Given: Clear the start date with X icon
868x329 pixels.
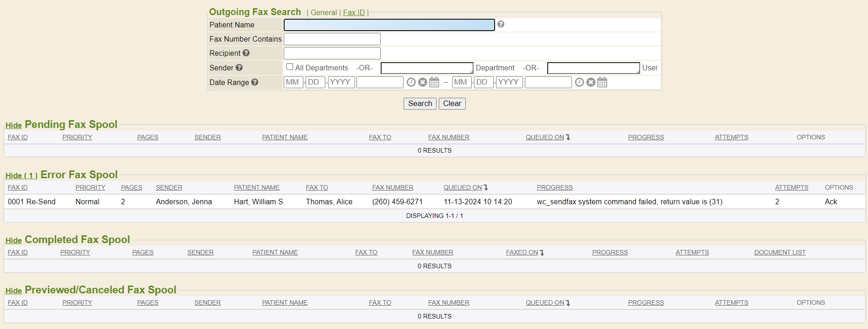Looking at the screenshot, I should point(422,82).
